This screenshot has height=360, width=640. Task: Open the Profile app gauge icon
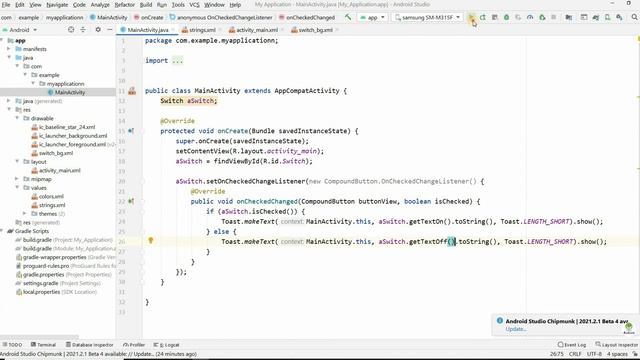tap(530, 17)
